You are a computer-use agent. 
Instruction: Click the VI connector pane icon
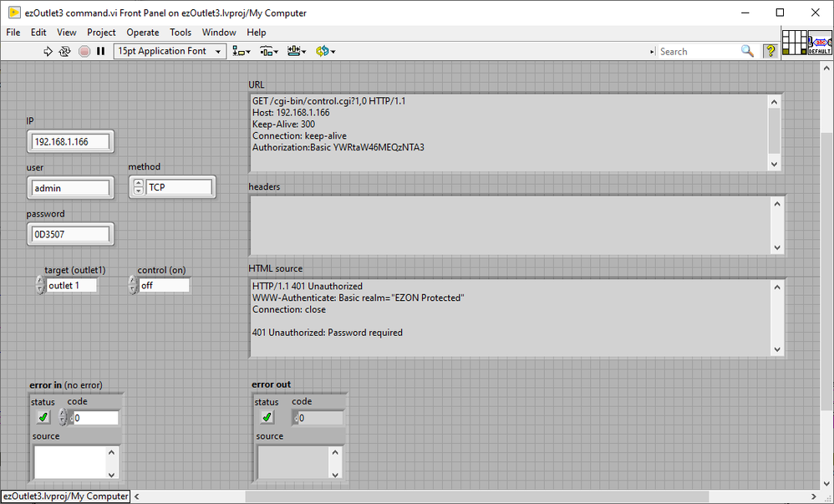click(x=794, y=42)
